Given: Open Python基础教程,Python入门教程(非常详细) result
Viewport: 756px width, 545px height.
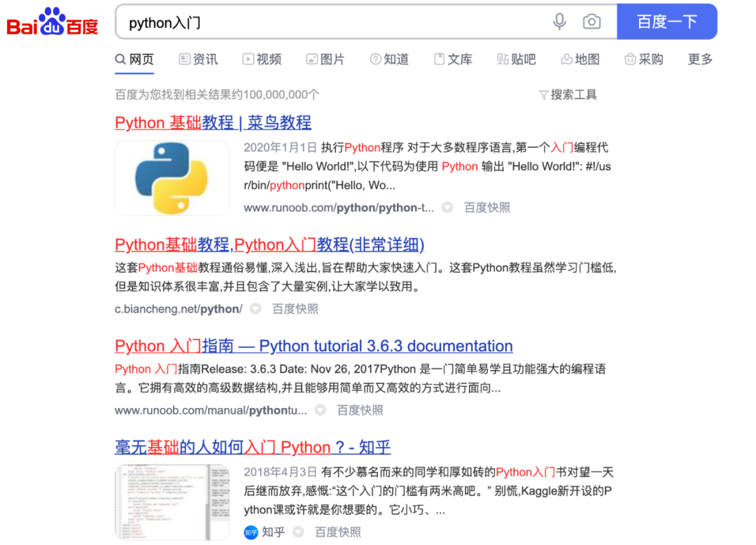Looking at the screenshot, I should click(x=269, y=244).
